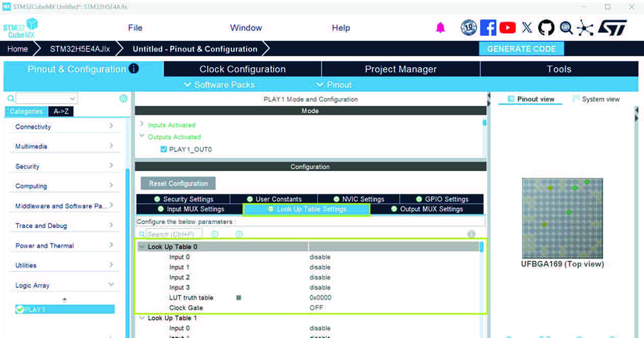Click the STM32H5E4AJIx breadcrumb
644x338 pixels.
tap(79, 49)
